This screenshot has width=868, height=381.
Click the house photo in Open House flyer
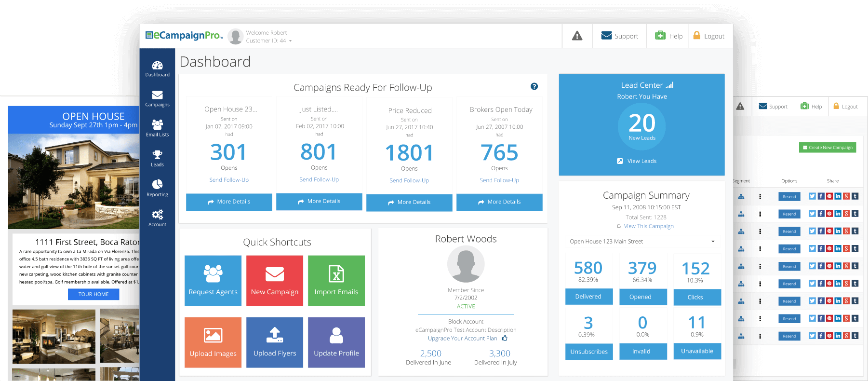(74, 181)
